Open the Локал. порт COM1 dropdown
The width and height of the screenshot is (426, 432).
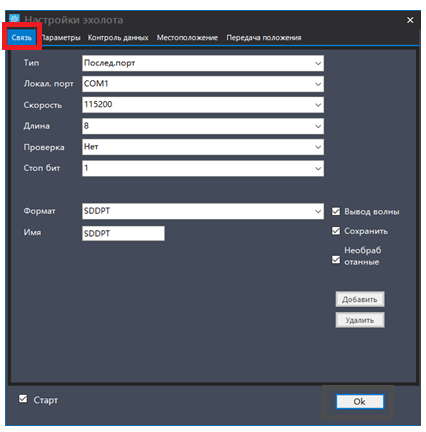[203, 84]
